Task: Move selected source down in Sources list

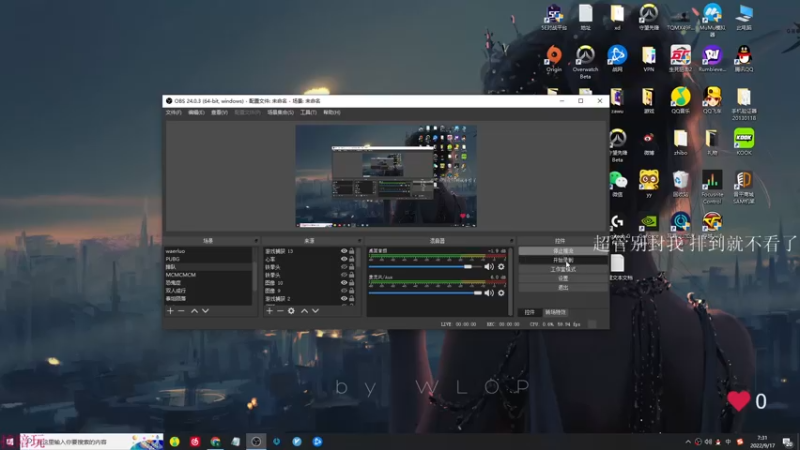Action: tap(315, 311)
